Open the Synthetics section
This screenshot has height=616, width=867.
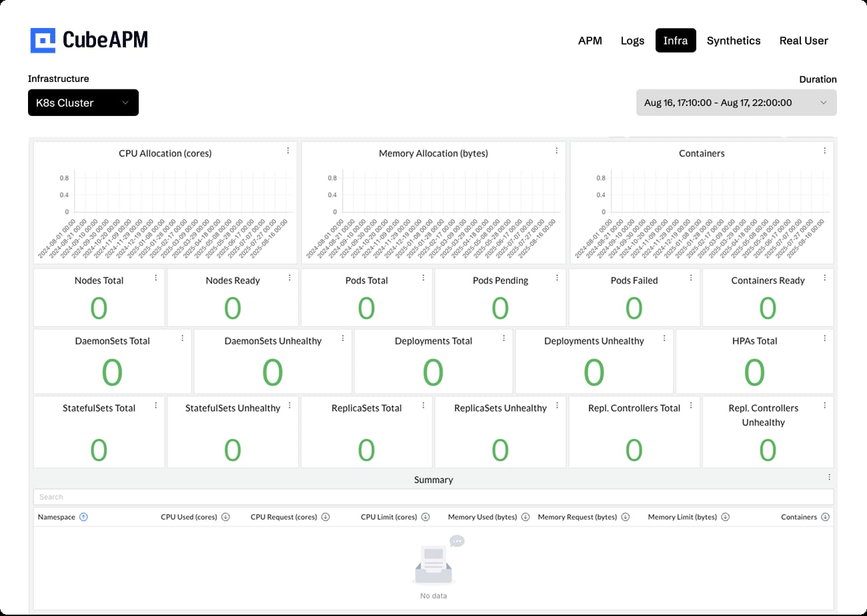point(734,40)
